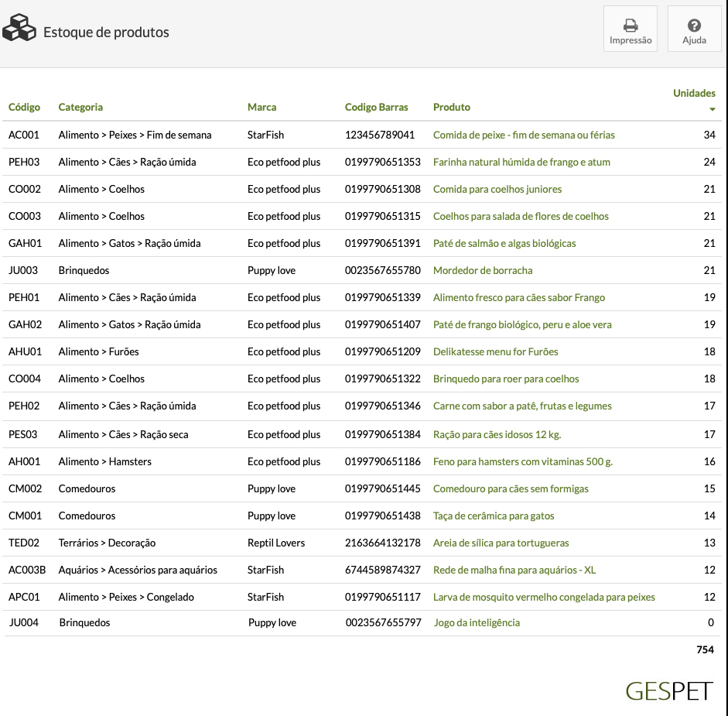The image size is (728, 716).
Task: Open product Comedouro para cães sem formigas
Action: [x=511, y=488]
